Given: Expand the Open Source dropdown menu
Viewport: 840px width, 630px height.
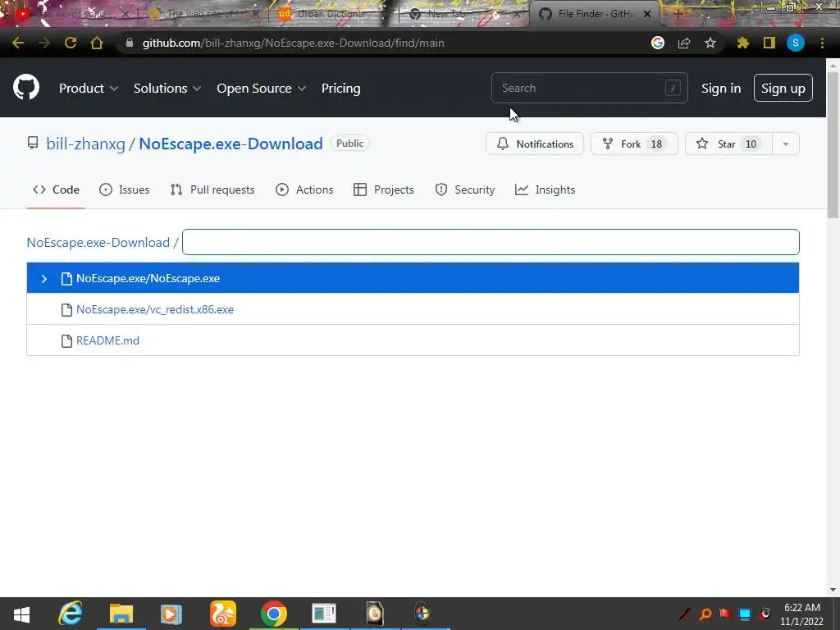Looking at the screenshot, I should (262, 89).
